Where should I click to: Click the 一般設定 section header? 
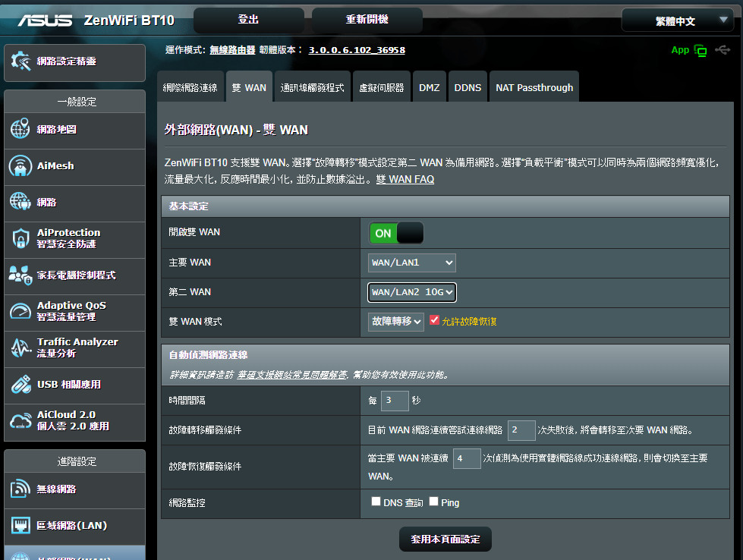pos(77,102)
